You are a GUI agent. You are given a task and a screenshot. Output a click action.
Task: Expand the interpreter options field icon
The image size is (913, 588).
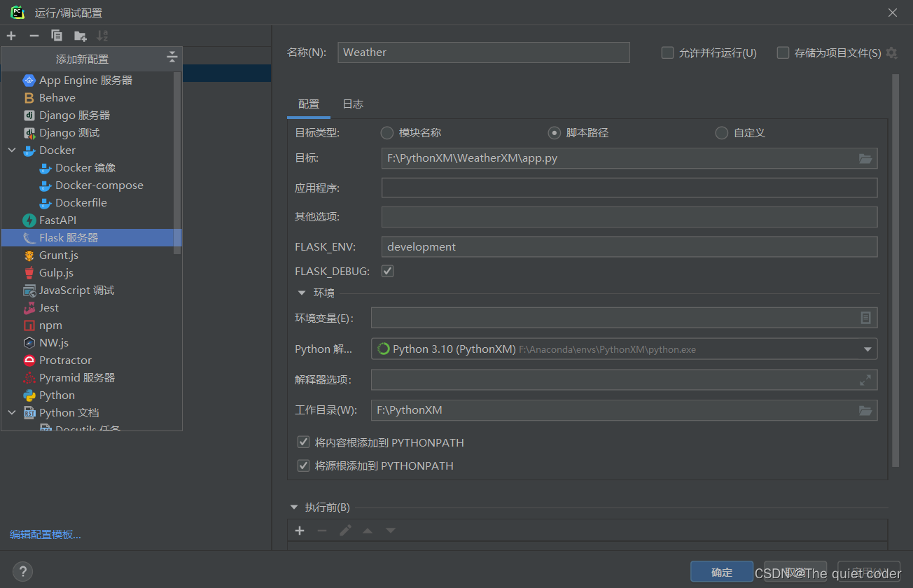point(865,380)
